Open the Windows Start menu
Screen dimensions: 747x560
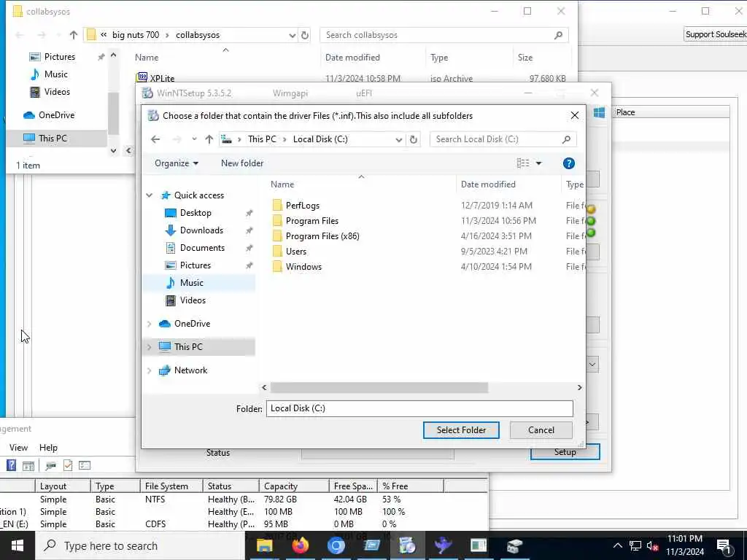click(18, 545)
